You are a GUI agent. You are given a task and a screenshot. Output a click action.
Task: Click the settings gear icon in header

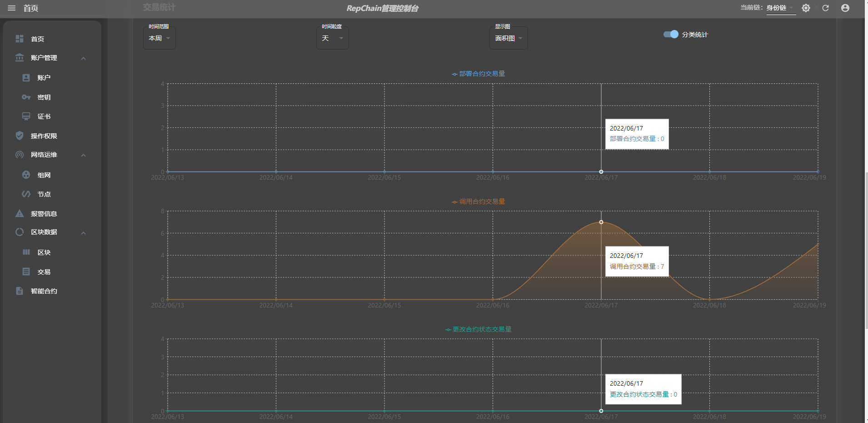tap(806, 8)
